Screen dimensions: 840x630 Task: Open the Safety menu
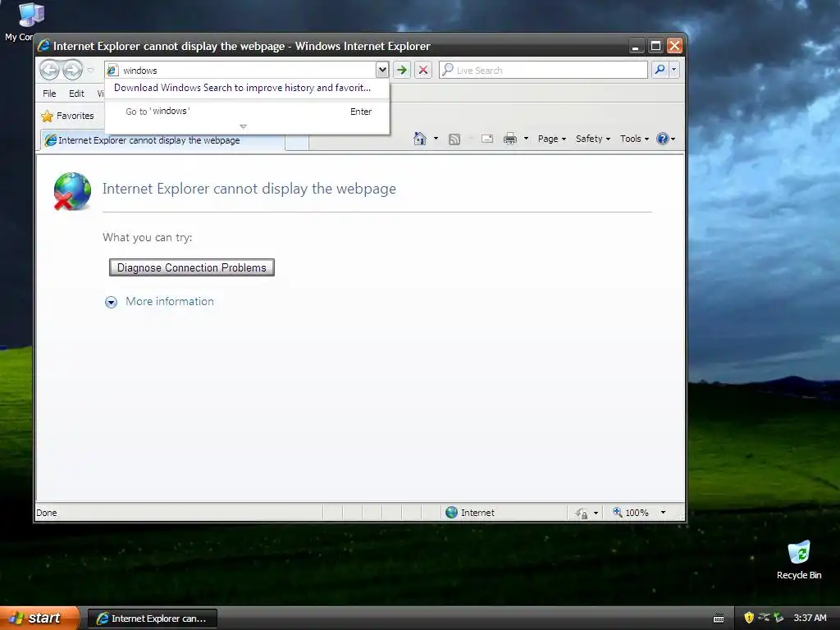click(x=592, y=139)
